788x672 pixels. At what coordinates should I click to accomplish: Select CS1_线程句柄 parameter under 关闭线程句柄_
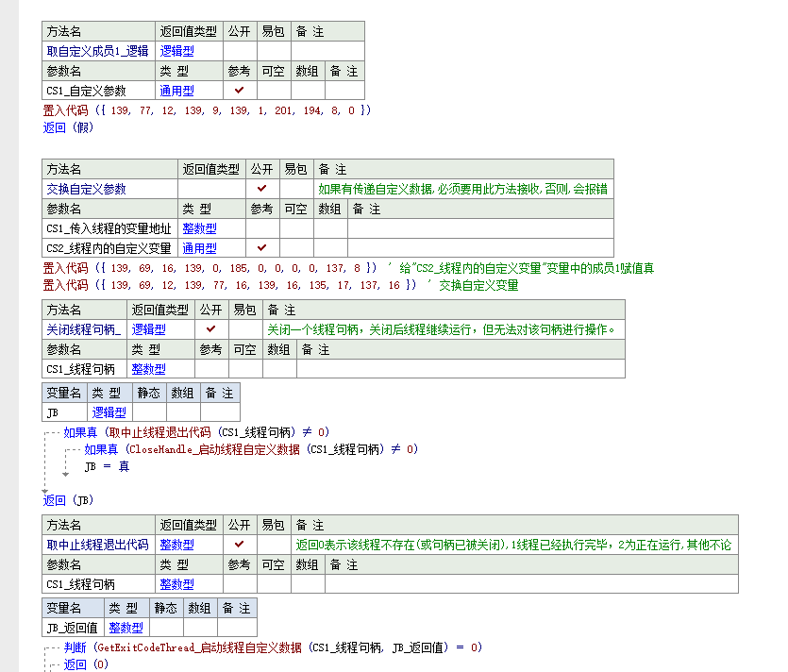click(x=80, y=369)
